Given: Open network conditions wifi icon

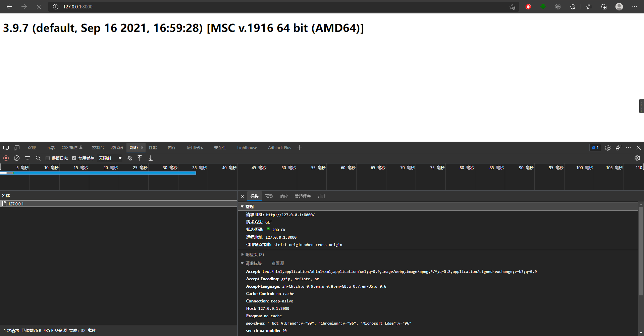Looking at the screenshot, I should pos(129,158).
